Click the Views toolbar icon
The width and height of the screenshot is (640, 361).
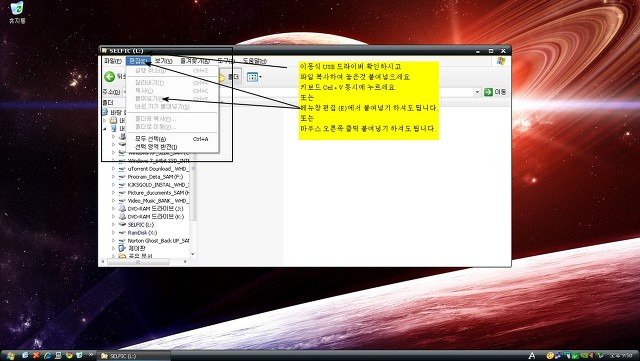(x=252, y=77)
